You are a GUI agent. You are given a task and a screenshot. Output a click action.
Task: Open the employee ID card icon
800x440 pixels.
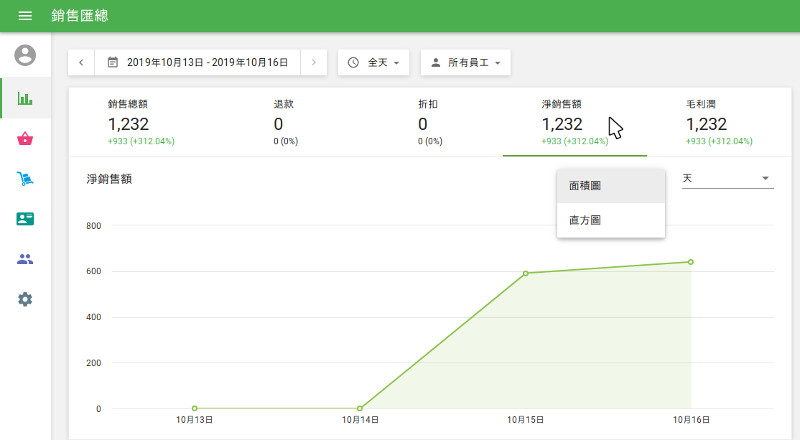(x=25, y=219)
